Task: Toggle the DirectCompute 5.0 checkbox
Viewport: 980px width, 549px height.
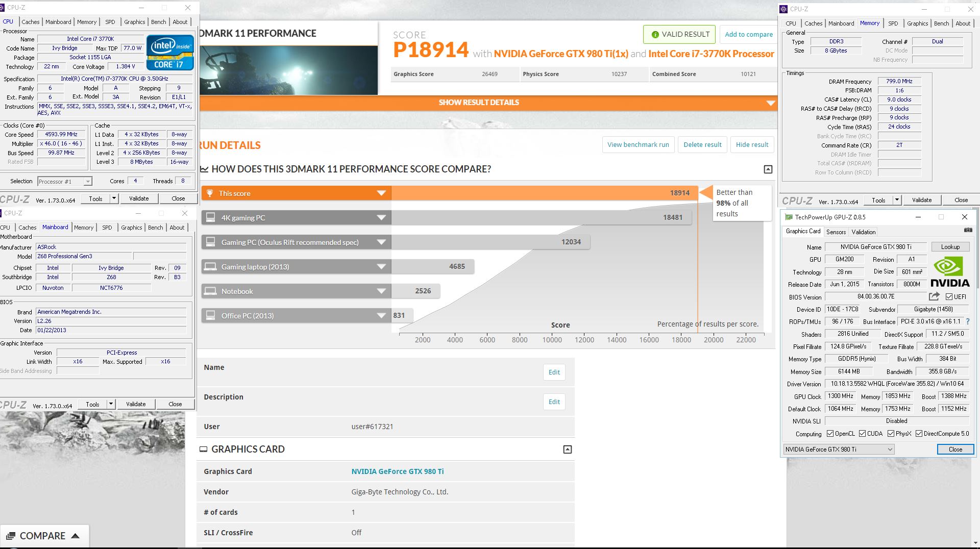Action: pyautogui.click(x=919, y=434)
